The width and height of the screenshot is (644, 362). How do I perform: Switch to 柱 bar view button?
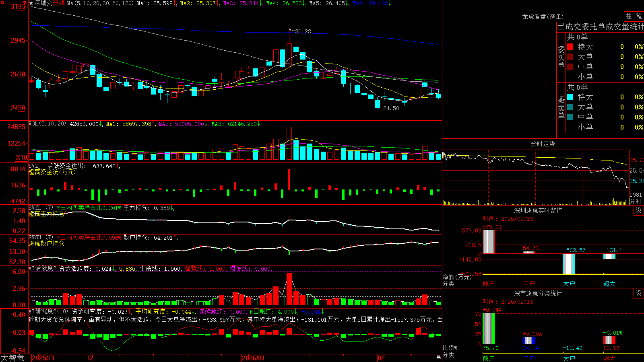click(629, 16)
